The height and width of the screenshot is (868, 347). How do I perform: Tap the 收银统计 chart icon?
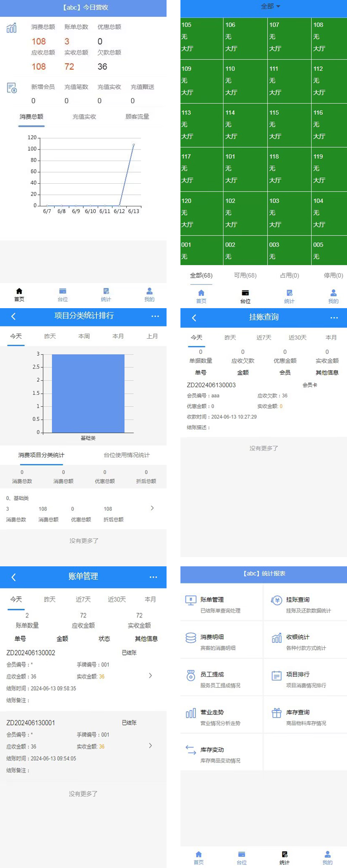click(277, 638)
